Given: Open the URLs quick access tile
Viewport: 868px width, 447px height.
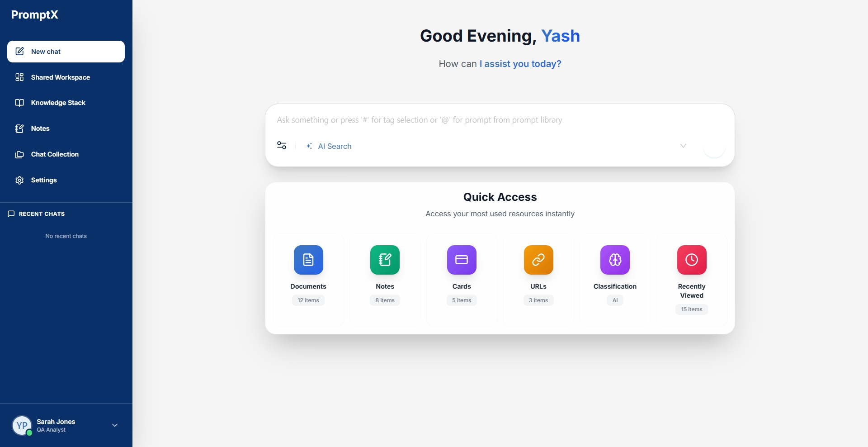Looking at the screenshot, I should pos(538,260).
